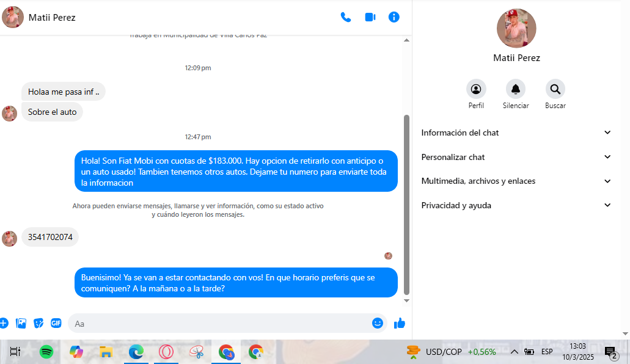Expand Información del chat section
The width and height of the screenshot is (630, 364).
(x=516, y=133)
